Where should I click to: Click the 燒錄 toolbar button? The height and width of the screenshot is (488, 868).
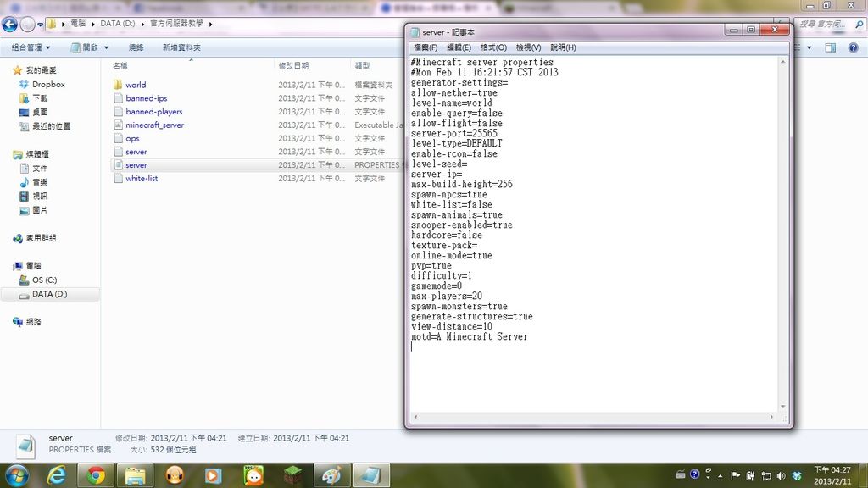pos(136,47)
